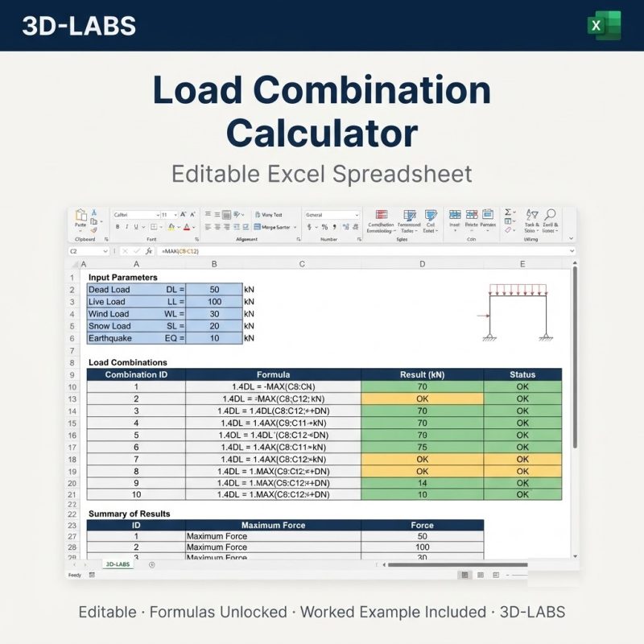
Task: Click the Decrease Font Size icon
Action: (x=192, y=214)
